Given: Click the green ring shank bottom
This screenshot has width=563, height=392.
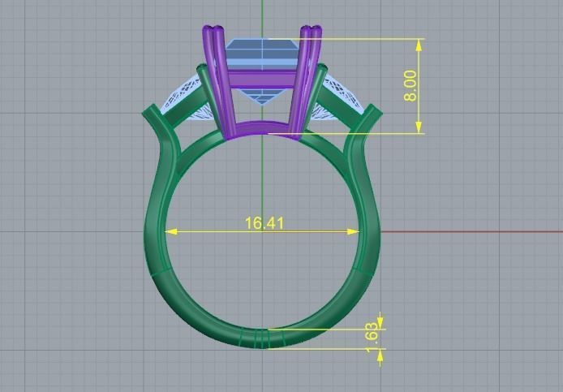Looking at the screenshot, I should [263, 338].
